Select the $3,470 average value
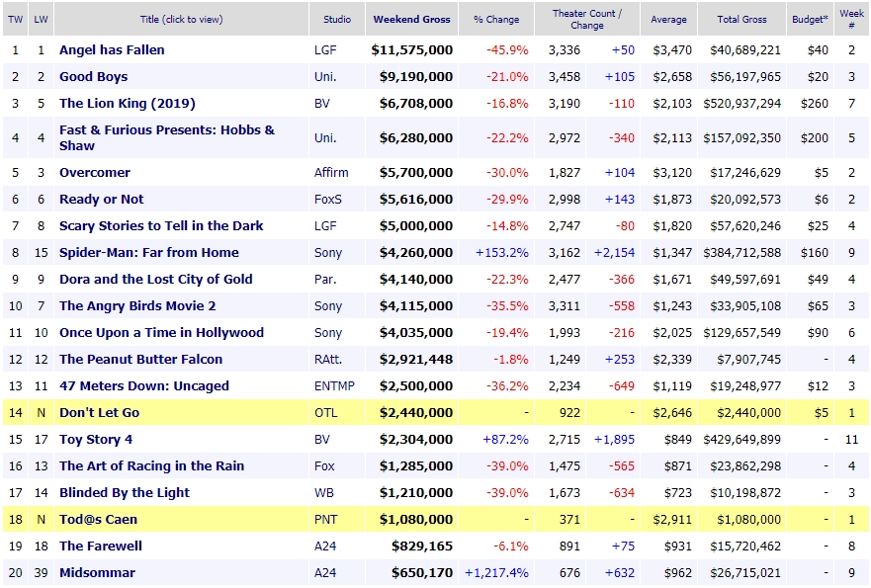 (x=672, y=50)
